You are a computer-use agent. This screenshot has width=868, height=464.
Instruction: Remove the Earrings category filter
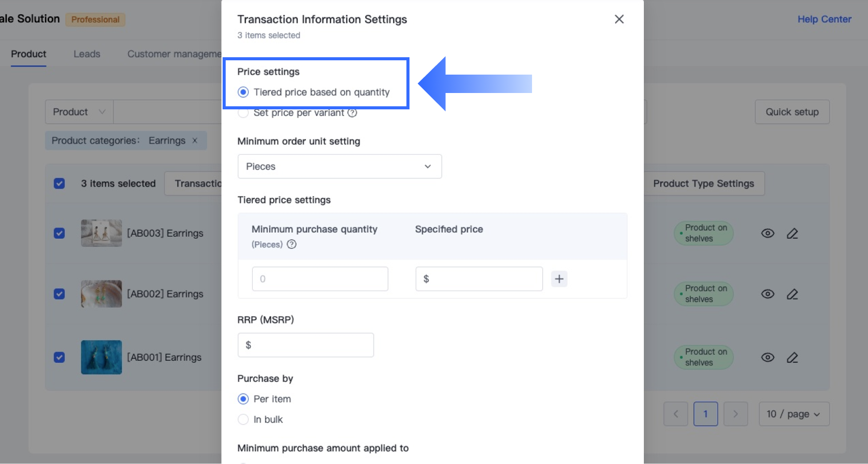tap(195, 141)
